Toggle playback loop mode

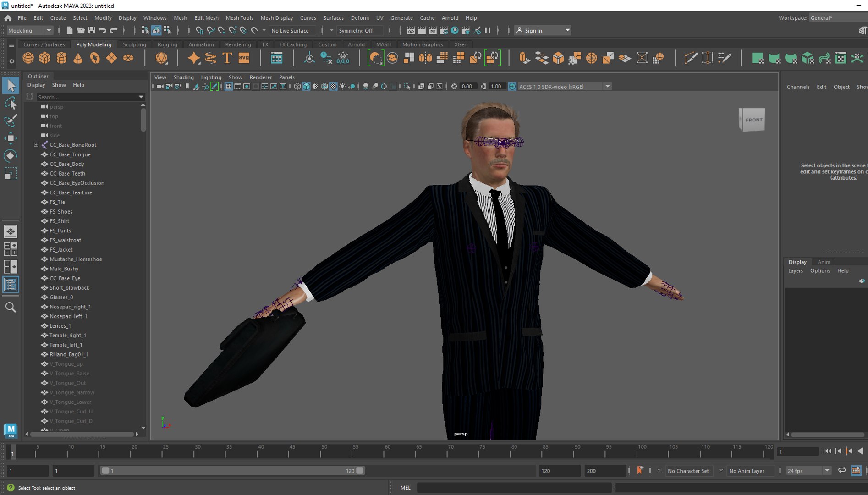842,471
